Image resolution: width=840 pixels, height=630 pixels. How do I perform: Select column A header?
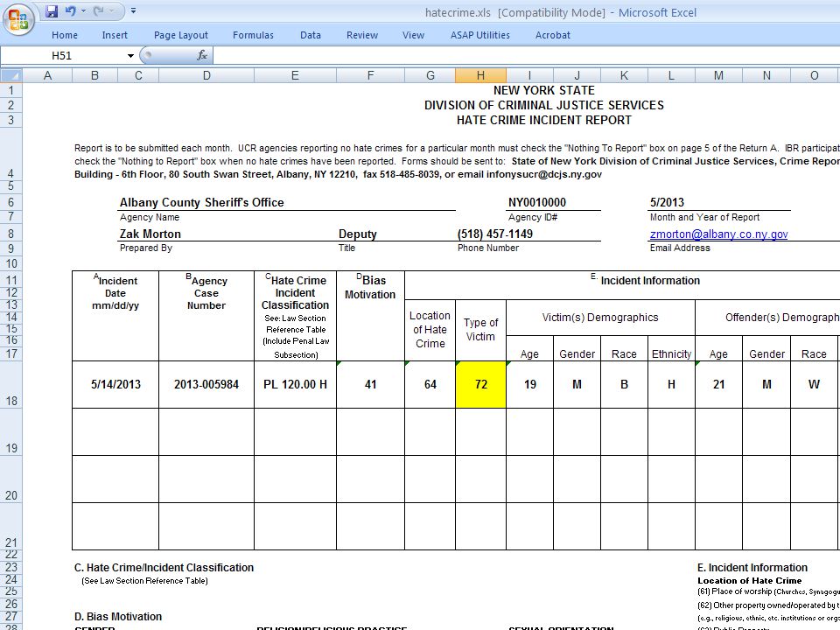pyautogui.click(x=47, y=75)
